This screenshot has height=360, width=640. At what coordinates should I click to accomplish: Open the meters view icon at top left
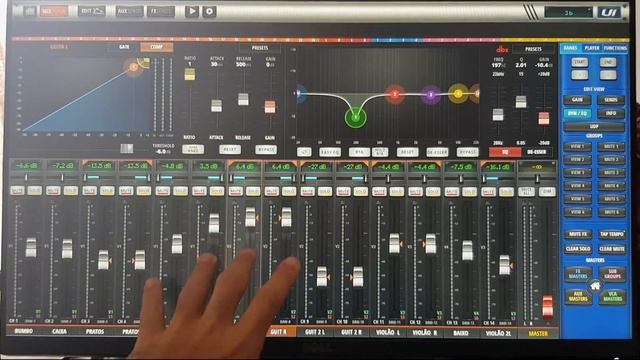tap(29, 11)
